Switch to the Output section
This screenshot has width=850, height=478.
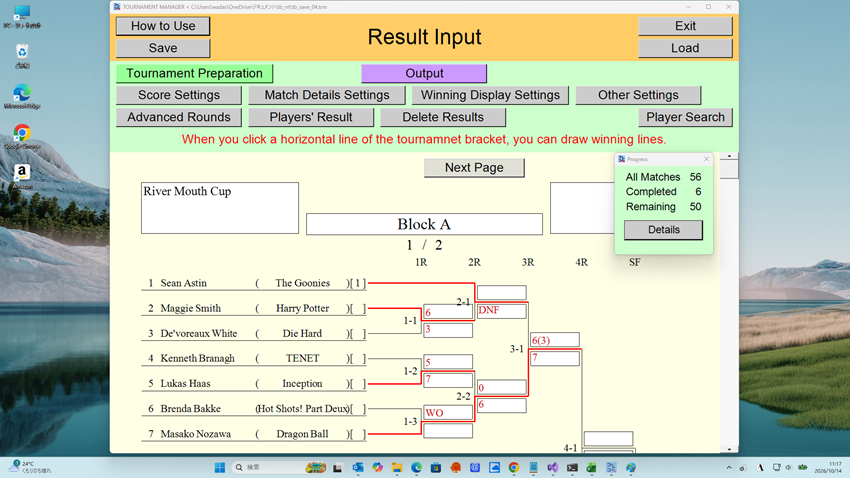pyautogui.click(x=424, y=73)
